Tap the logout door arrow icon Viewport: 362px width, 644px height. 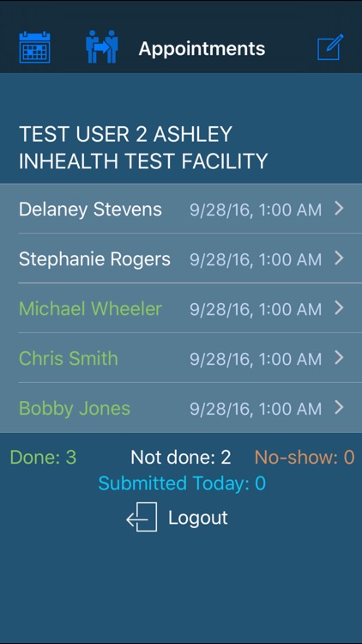coord(142,517)
